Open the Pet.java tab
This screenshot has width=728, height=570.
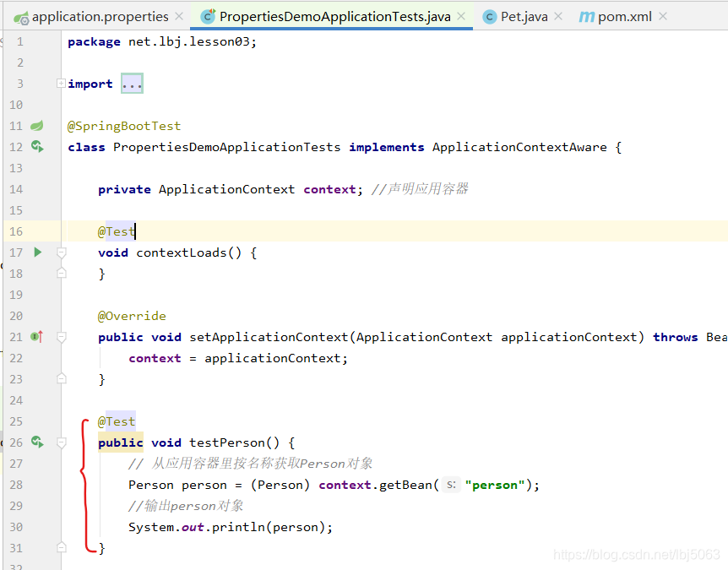[524, 17]
